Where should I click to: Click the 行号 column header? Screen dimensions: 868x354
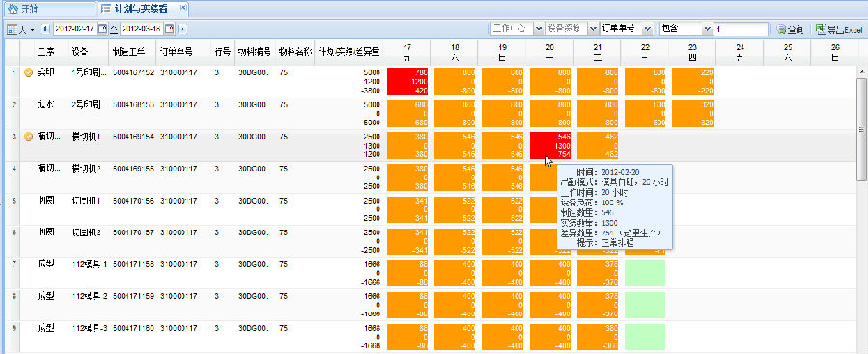(x=222, y=52)
